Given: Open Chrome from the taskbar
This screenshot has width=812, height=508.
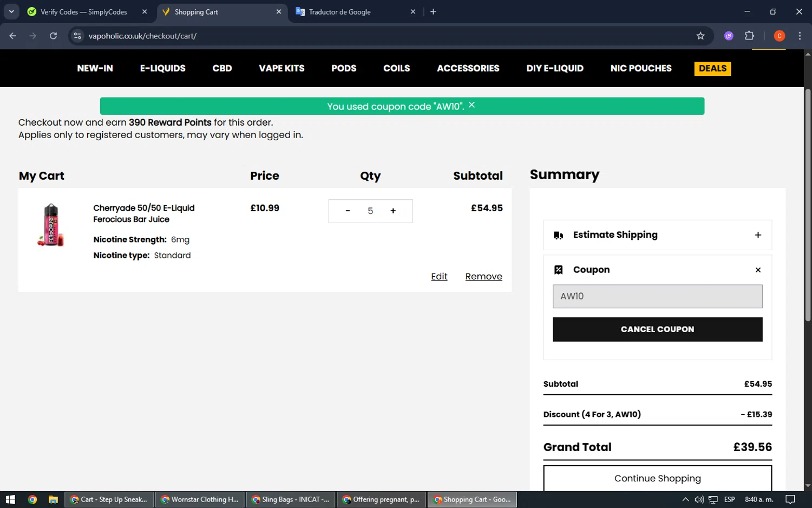Looking at the screenshot, I should (x=32, y=499).
